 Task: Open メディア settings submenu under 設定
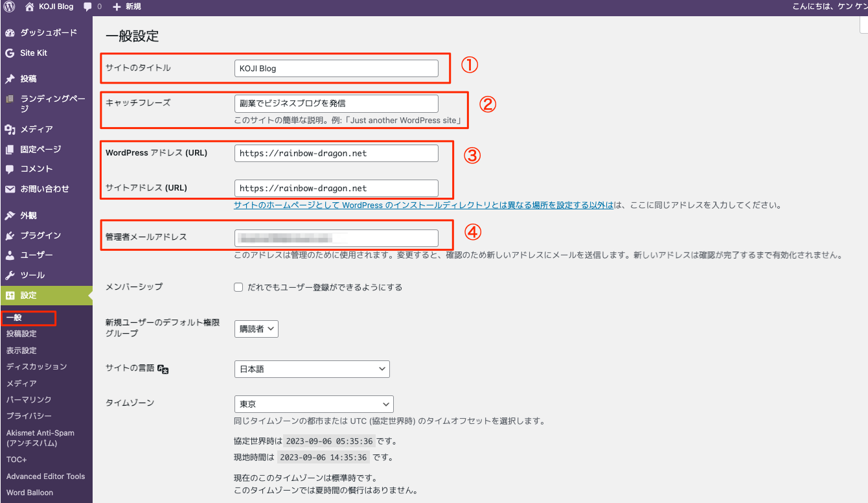point(21,383)
